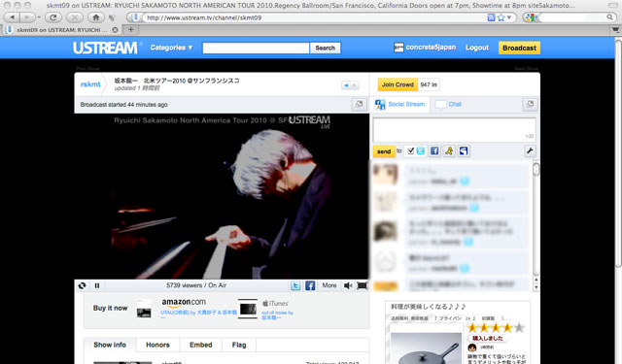The height and width of the screenshot is (364, 622).
Task: Click the yellow Broadcast button
Action: (x=519, y=48)
